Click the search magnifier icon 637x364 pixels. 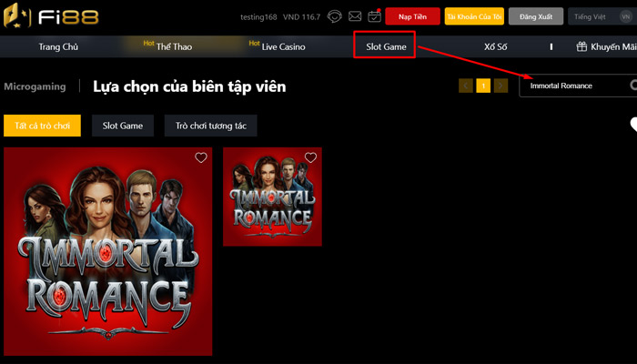point(633,86)
